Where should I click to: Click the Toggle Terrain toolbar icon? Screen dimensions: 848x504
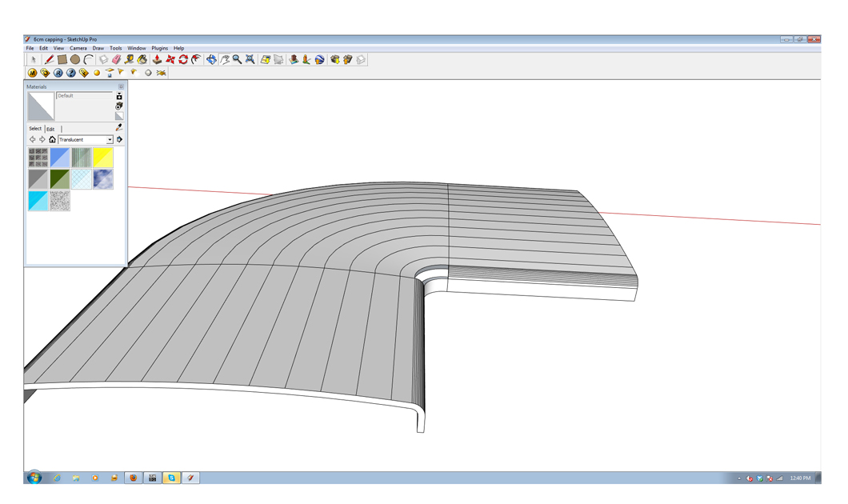[278, 59]
